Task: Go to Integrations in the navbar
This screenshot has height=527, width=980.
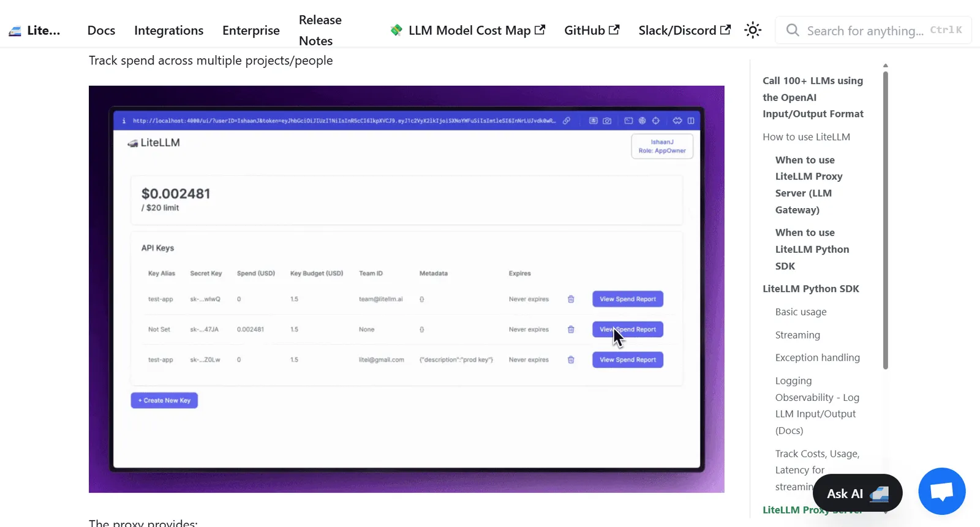Action: tap(169, 31)
